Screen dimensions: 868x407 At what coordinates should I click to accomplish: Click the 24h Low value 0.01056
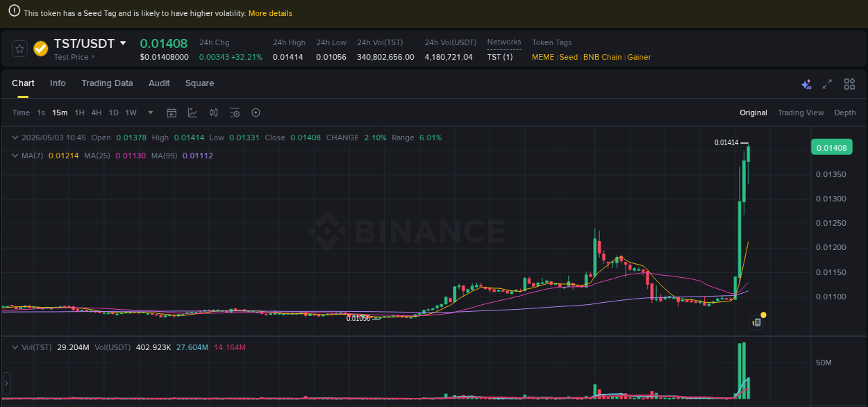(x=331, y=57)
